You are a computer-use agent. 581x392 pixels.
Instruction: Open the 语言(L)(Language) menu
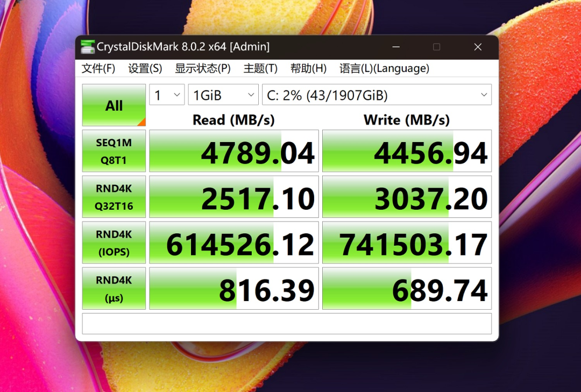point(384,68)
